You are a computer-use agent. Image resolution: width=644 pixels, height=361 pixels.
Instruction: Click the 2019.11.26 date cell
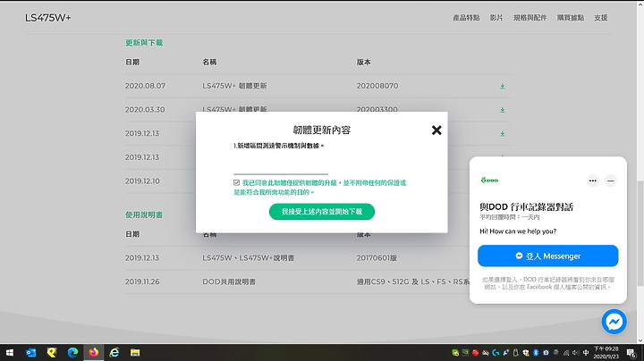(x=142, y=281)
